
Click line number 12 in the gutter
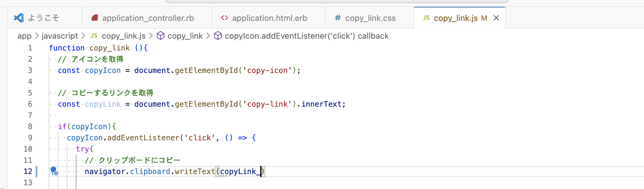[28, 171]
